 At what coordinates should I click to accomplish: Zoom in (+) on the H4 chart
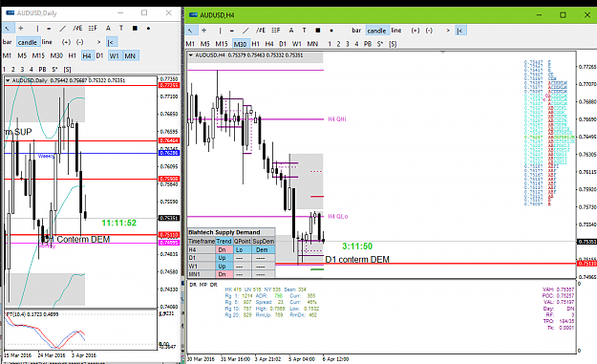(416, 31)
